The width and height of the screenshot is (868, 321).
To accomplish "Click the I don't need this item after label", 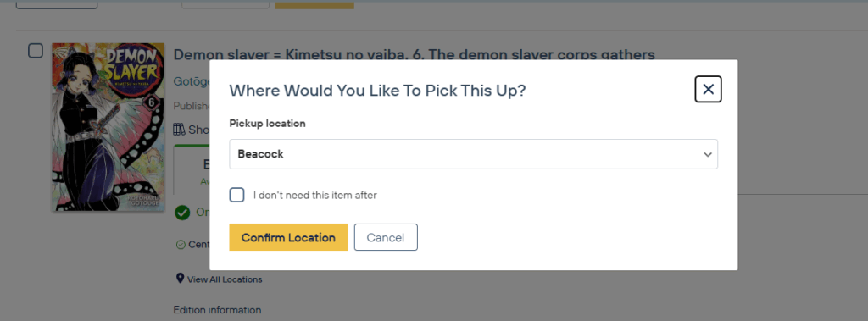I will tap(315, 196).
